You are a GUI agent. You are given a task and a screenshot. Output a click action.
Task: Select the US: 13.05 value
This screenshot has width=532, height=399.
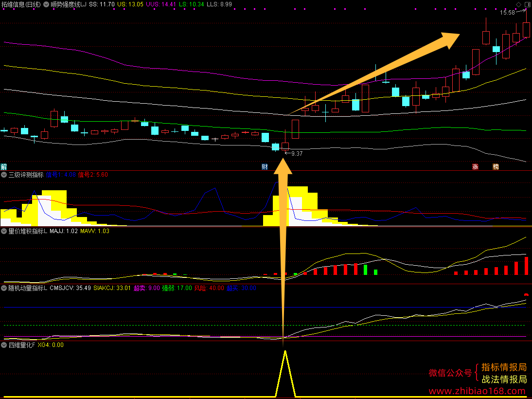pyautogui.click(x=130, y=4)
